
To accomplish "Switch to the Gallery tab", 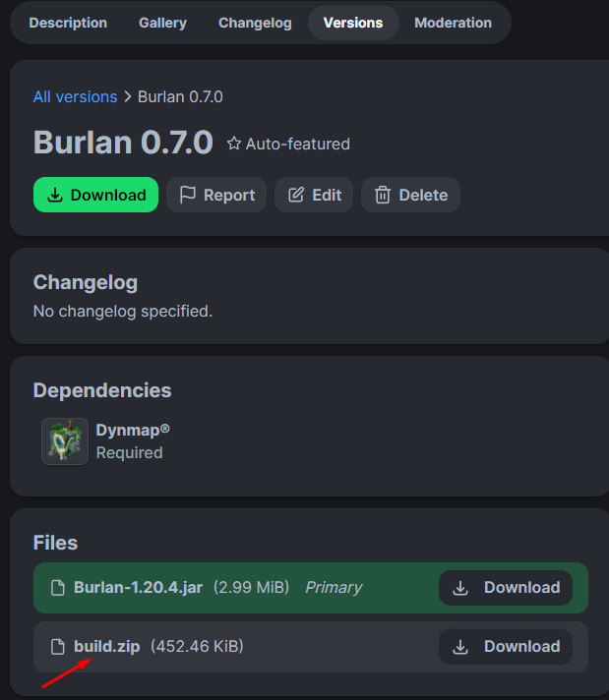I will (x=162, y=23).
